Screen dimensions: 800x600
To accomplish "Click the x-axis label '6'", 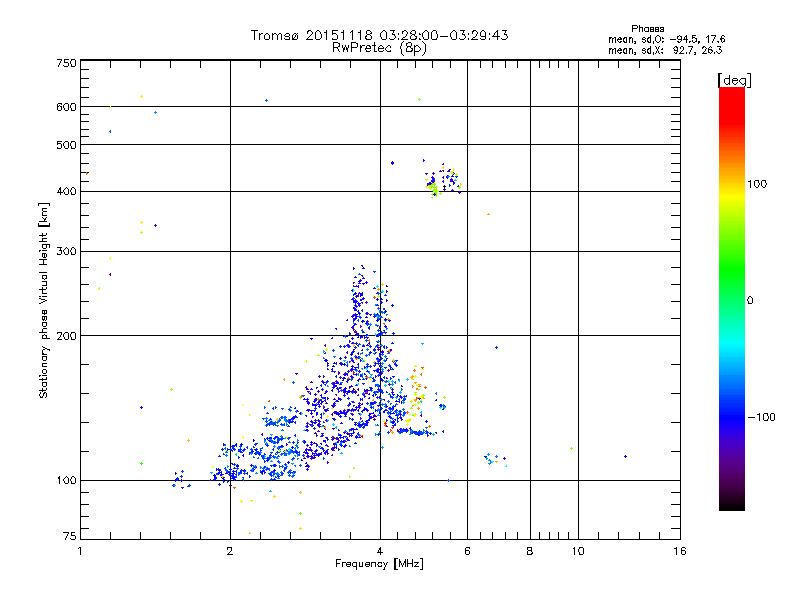I will pyautogui.click(x=467, y=551).
